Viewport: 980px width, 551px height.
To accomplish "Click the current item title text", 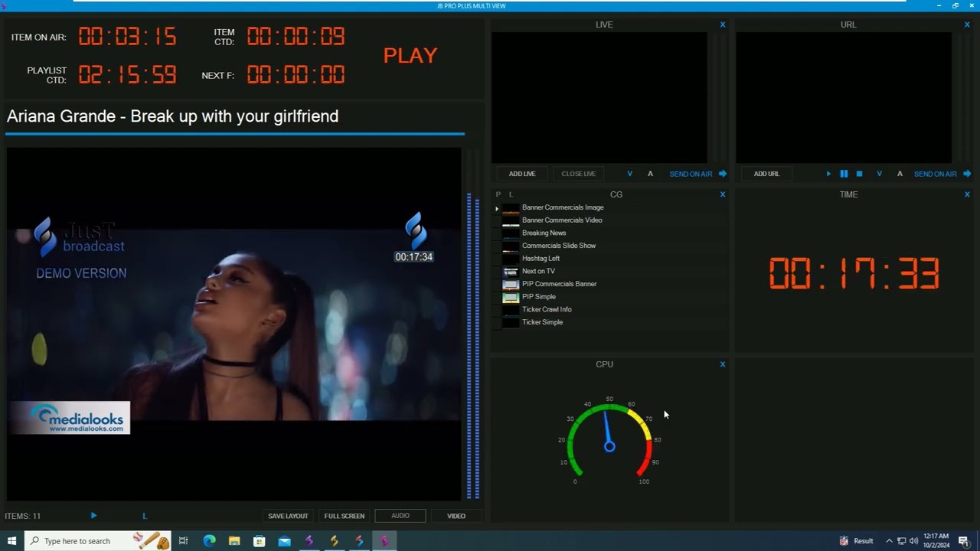I will point(172,116).
